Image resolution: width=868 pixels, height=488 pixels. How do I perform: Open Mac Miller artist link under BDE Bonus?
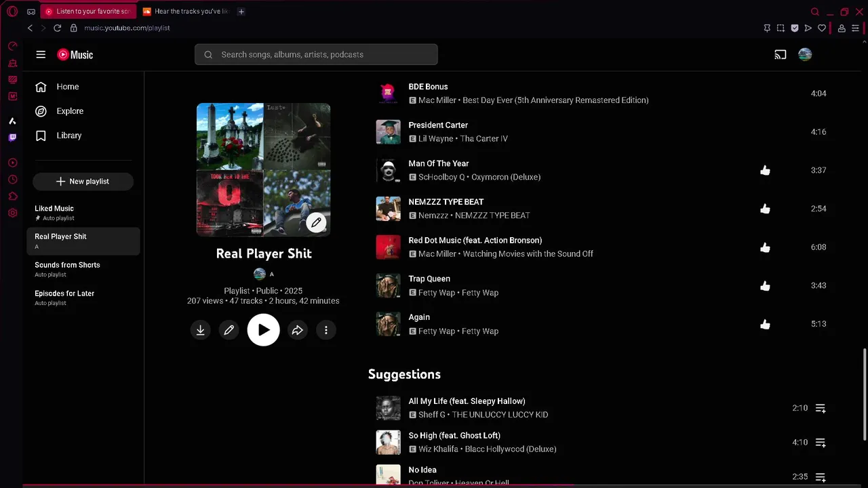[x=438, y=100]
